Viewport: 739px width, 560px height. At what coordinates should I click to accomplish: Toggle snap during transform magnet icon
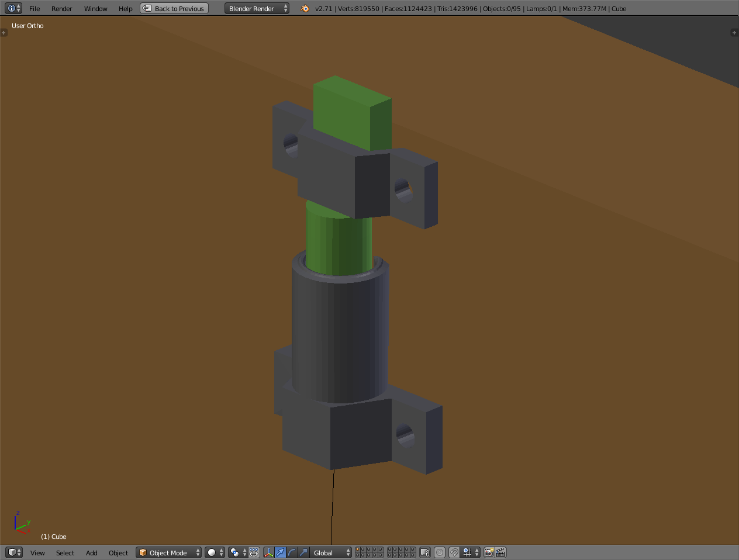(x=454, y=552)
